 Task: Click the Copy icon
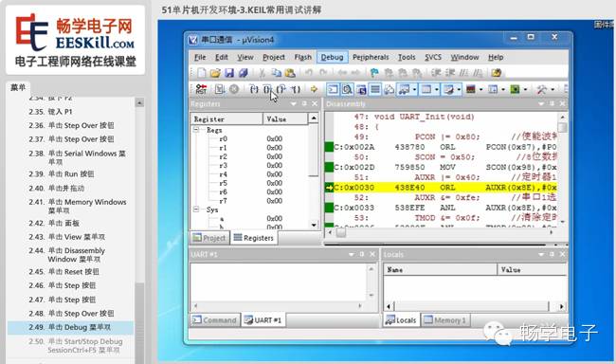pos(277,73)
